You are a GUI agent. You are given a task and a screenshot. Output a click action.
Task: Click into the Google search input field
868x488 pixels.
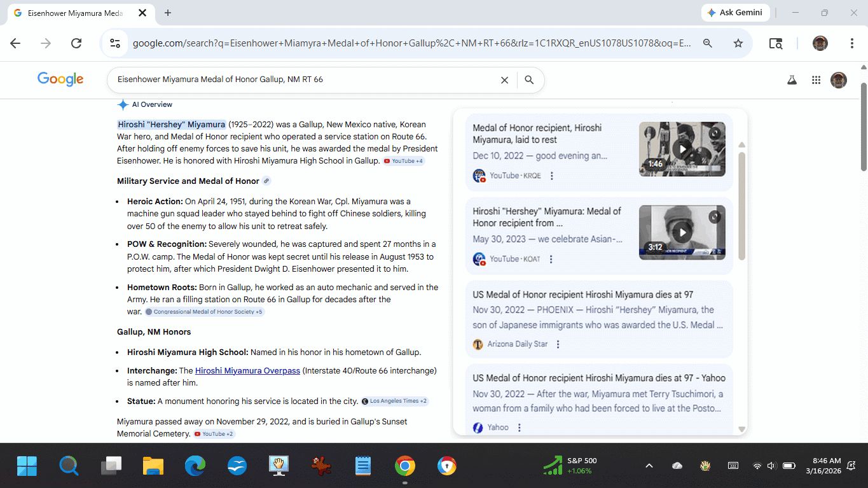tap(305, 80)
